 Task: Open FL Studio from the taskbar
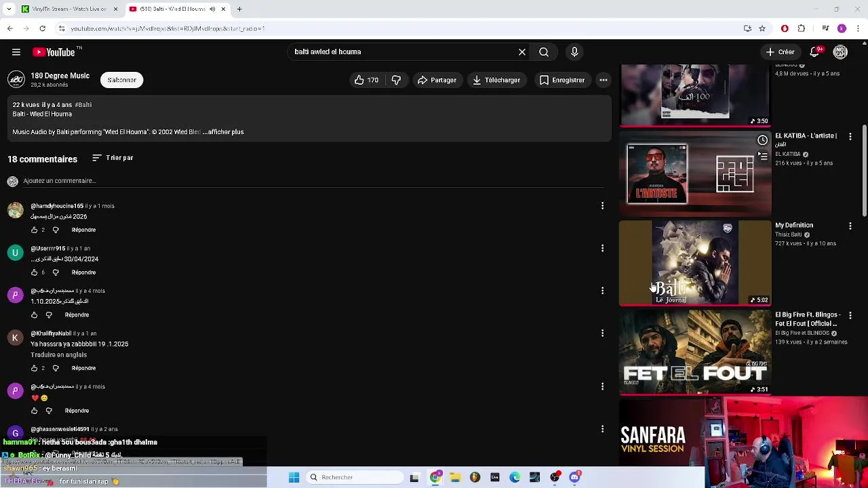475,477
